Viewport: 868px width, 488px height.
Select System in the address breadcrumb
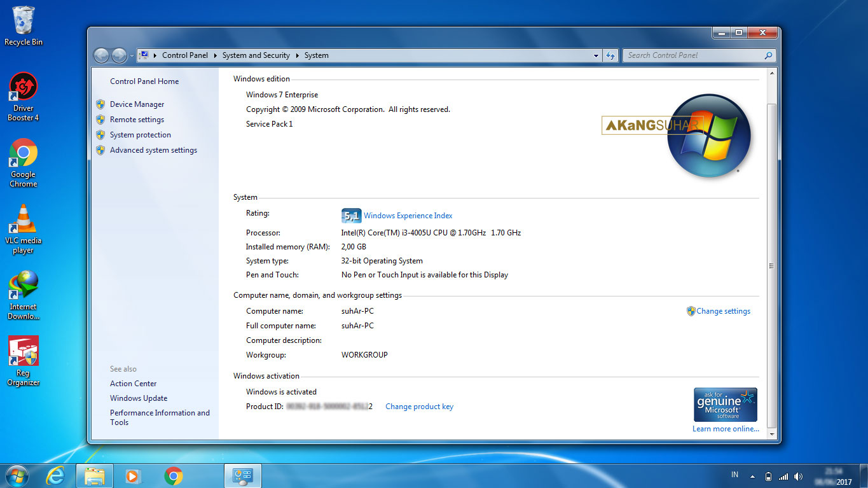tap(317, 55)
